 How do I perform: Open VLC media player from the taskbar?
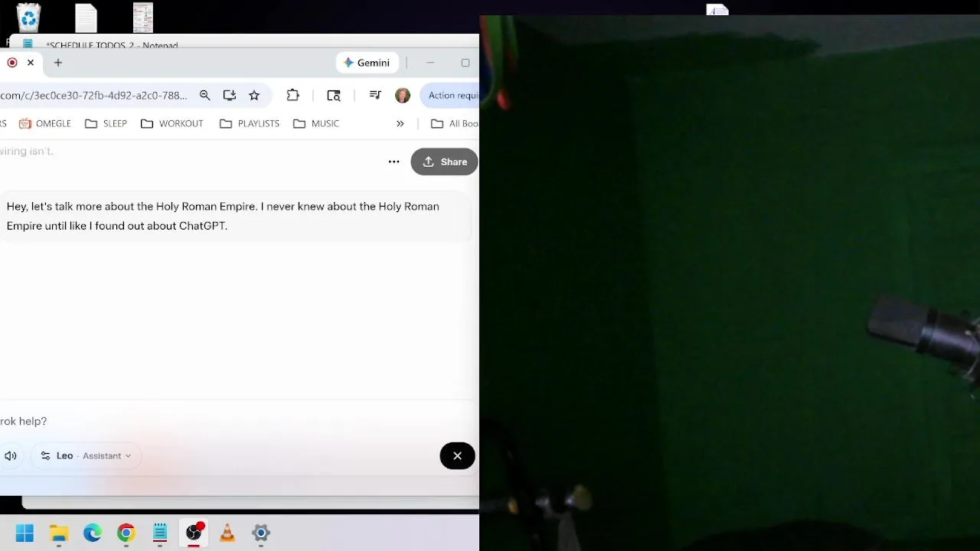click(227, 533)
